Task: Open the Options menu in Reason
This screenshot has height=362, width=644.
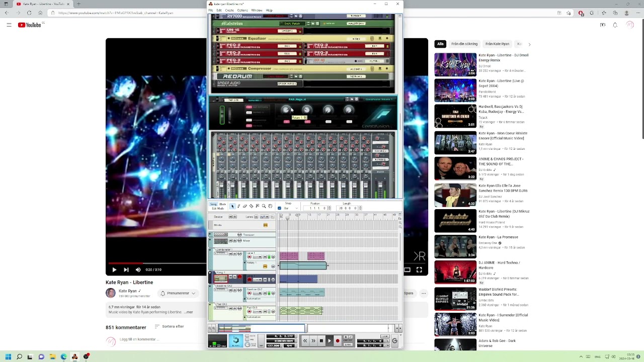Action: [243, 10]
